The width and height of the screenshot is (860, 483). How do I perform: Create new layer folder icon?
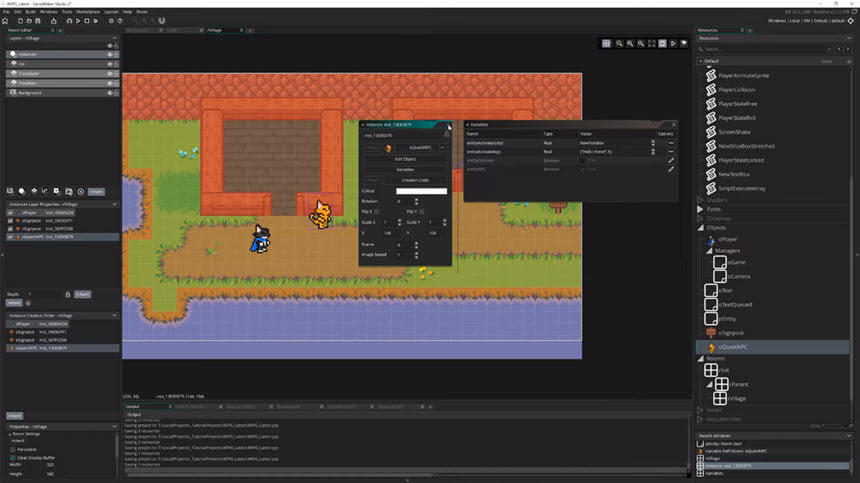(x=69, y=191)
